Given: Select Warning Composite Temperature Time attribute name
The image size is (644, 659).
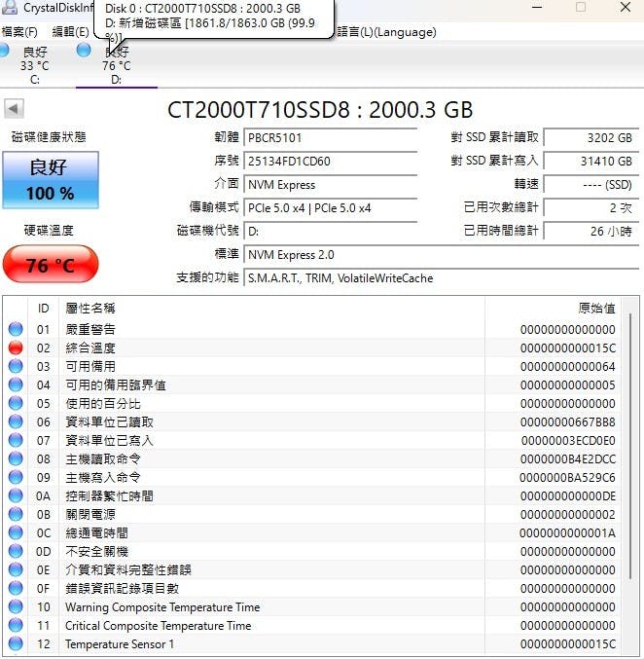Looking at the screenshot, I should click(162, 606).
